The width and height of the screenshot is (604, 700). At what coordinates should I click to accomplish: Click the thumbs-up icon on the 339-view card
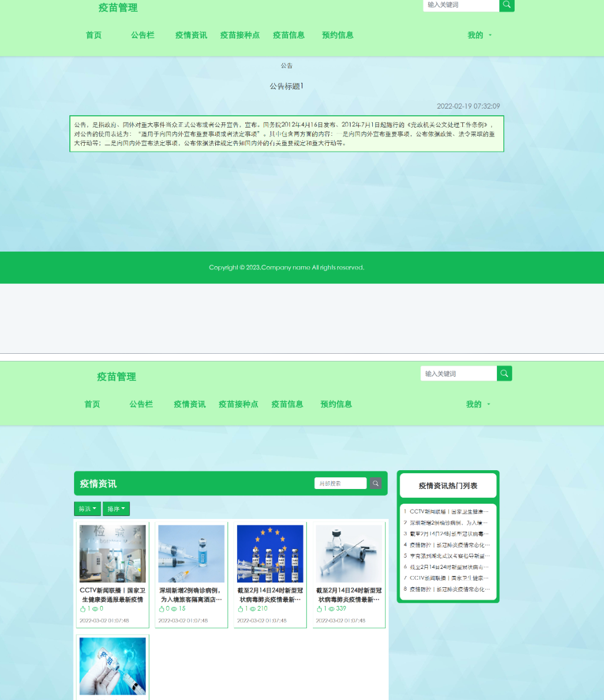[x=319, y=608]
